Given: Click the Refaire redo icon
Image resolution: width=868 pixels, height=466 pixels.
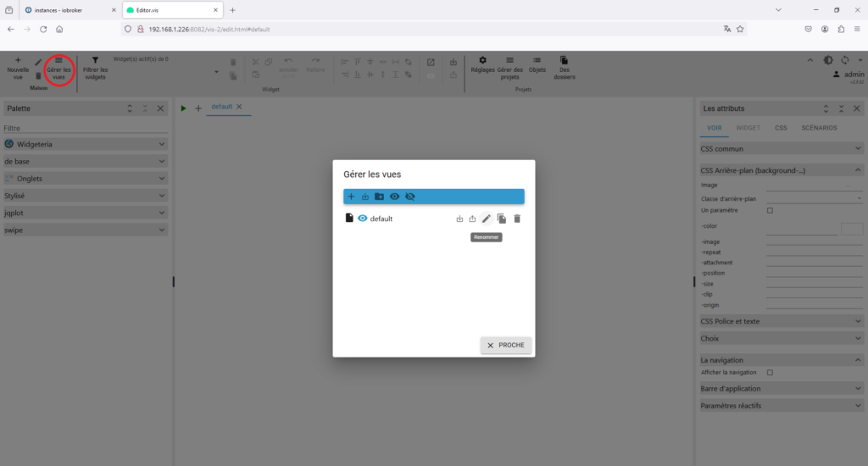Looking at the screenshot, I should click(315, 65).
